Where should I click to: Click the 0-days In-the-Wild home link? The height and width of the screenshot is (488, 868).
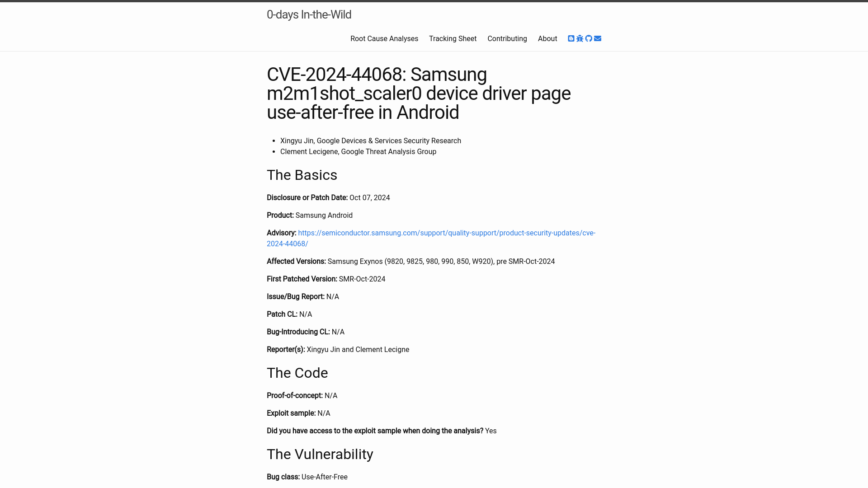[x=309, y=14]
